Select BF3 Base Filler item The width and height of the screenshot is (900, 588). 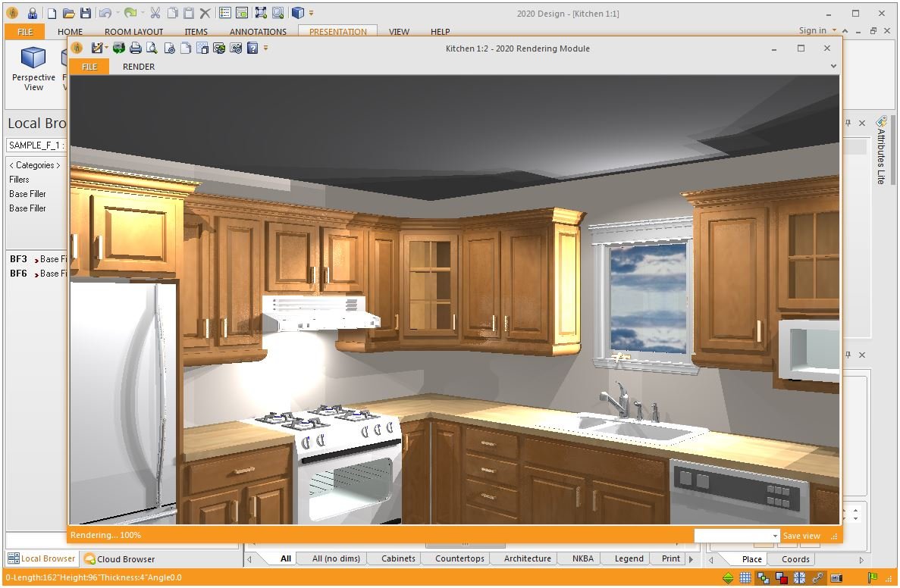(38, 258)
